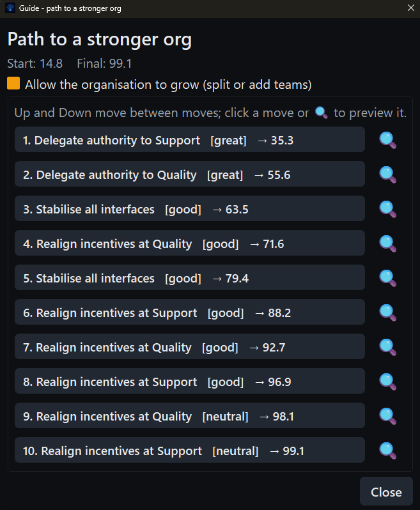Click magnifier next to move 7
The width and height of the screenshot is (420, 510).
click(387, 347)
